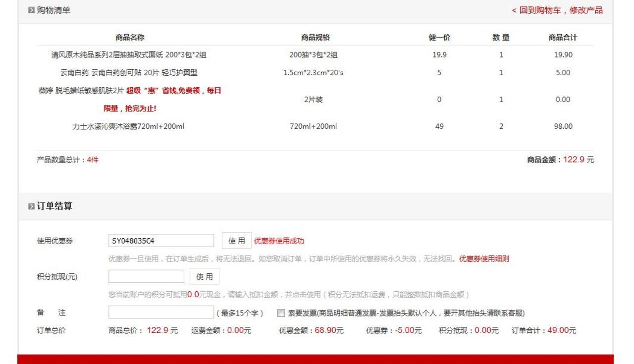Click the arrow icon beside 购物清单 heading

point(31,10)
